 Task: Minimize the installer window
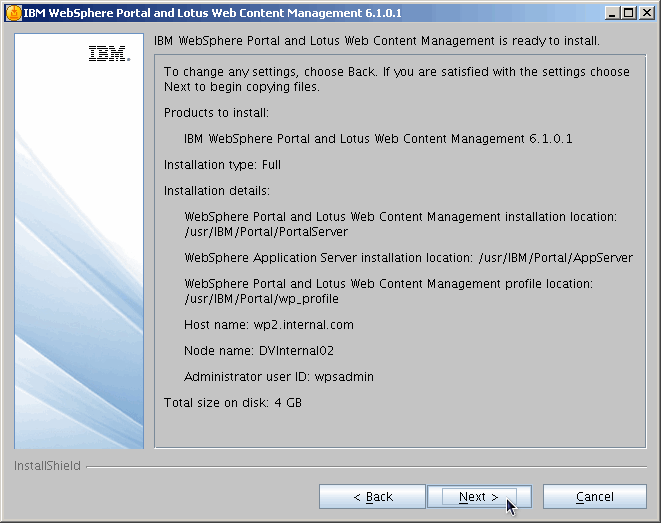click(x=611, y=12)
